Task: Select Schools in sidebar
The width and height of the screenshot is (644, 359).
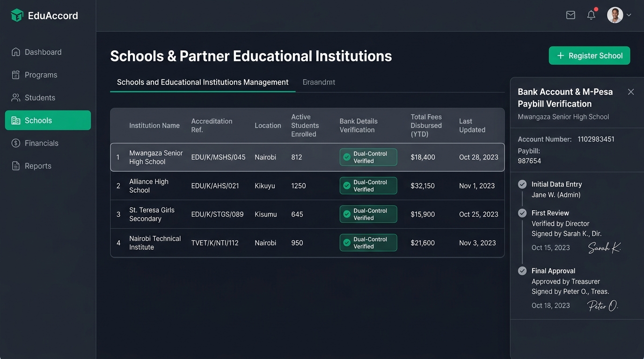Action: pos(48,120)
